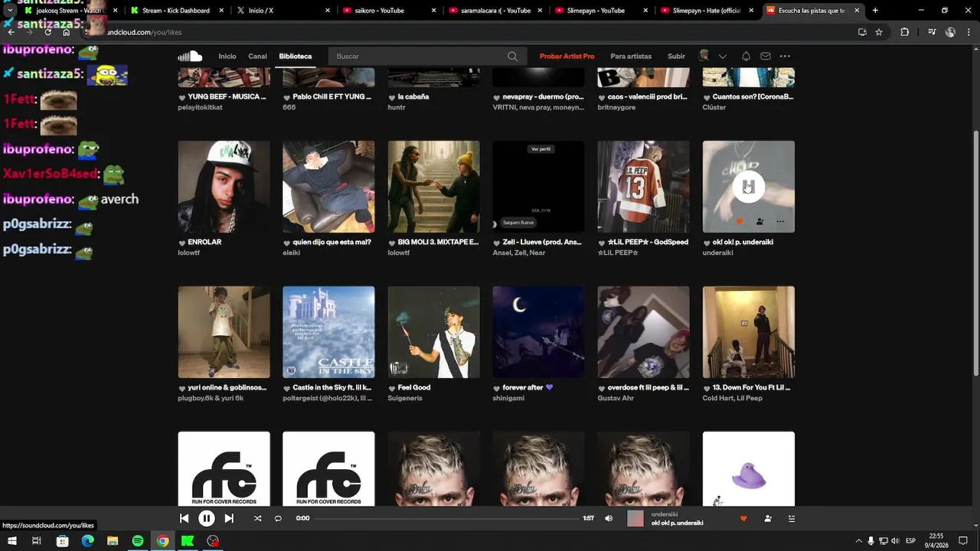Bookmark this page with the star icon
Image resolution: width=980 pixels, height=551 pixels.
pyautogui.click(x=879, y=32)
